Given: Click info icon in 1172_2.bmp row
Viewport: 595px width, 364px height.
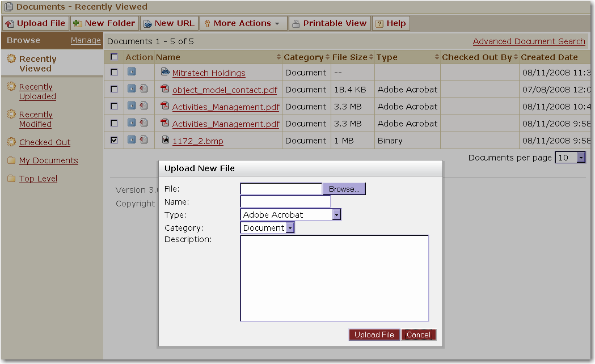Looking at the screenshot, I should pos(131,139).
